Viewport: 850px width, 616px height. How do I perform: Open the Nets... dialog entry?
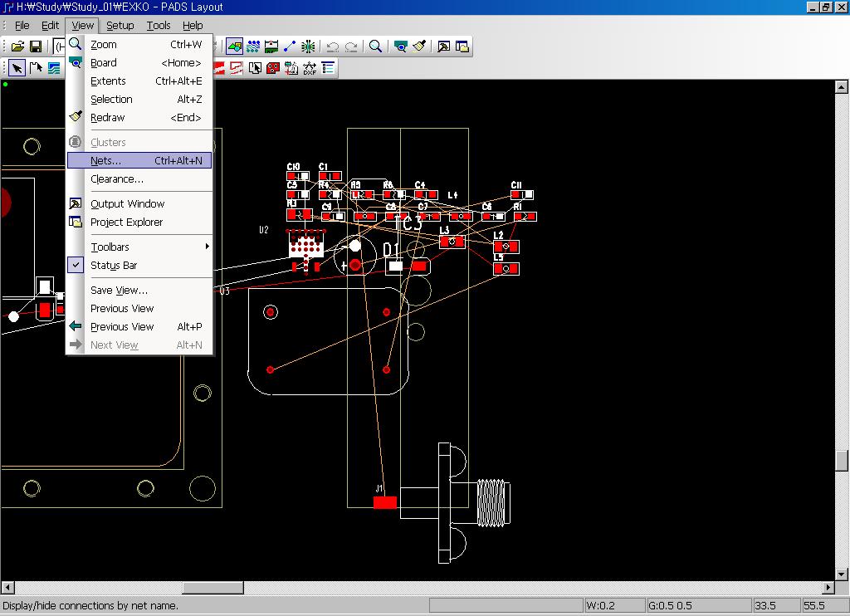139,160
